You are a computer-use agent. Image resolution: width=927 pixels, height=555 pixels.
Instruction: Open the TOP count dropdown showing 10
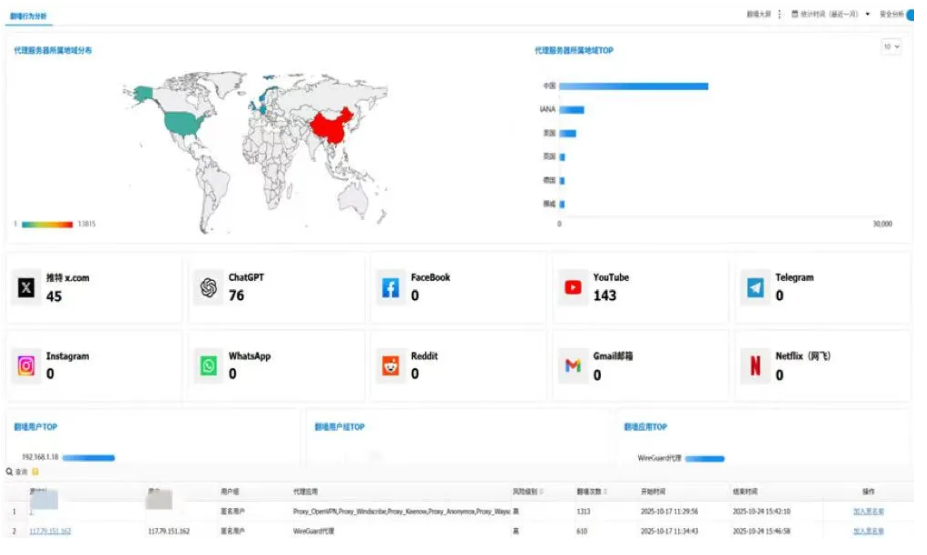(x=891, y=46)
